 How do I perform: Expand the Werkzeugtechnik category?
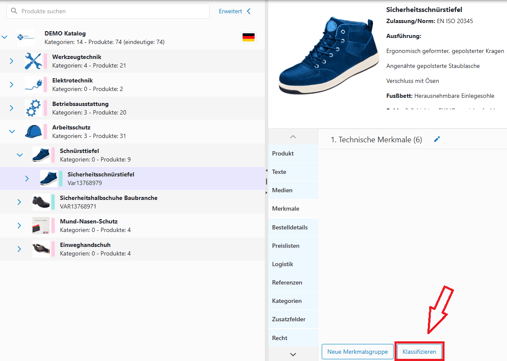tap(12, 61)
